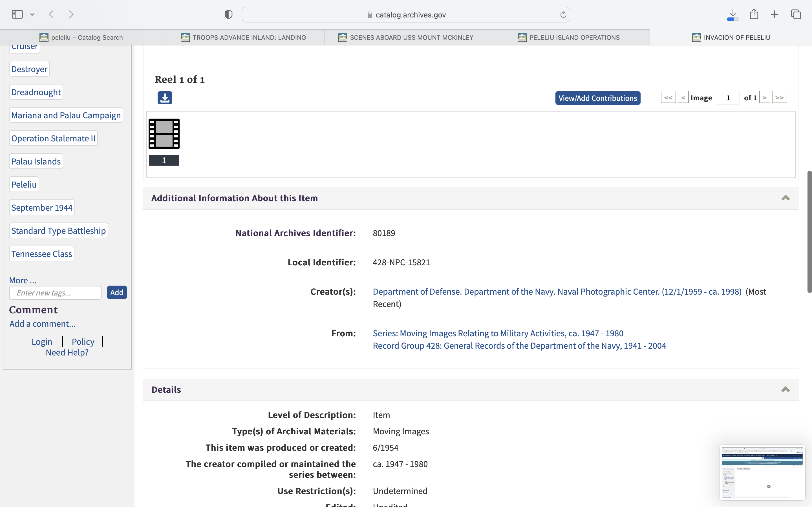Toggle the Safari sidebar icon

pos(17,14)
